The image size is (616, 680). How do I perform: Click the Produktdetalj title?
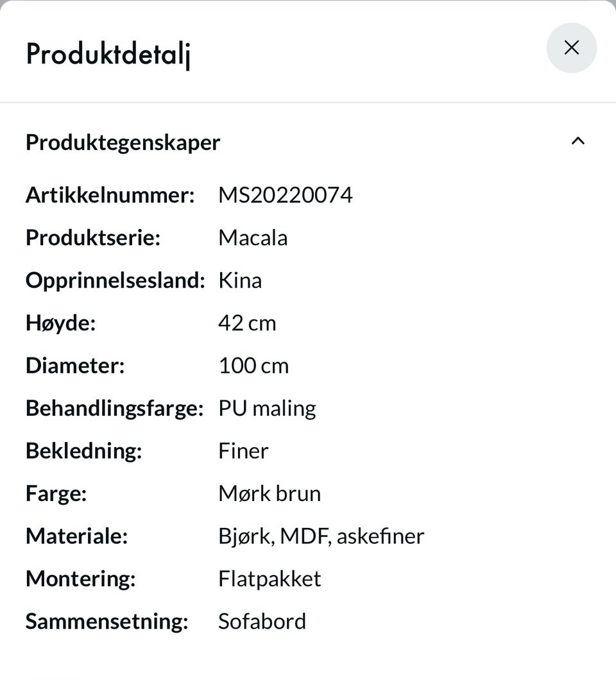coord(108,55)
